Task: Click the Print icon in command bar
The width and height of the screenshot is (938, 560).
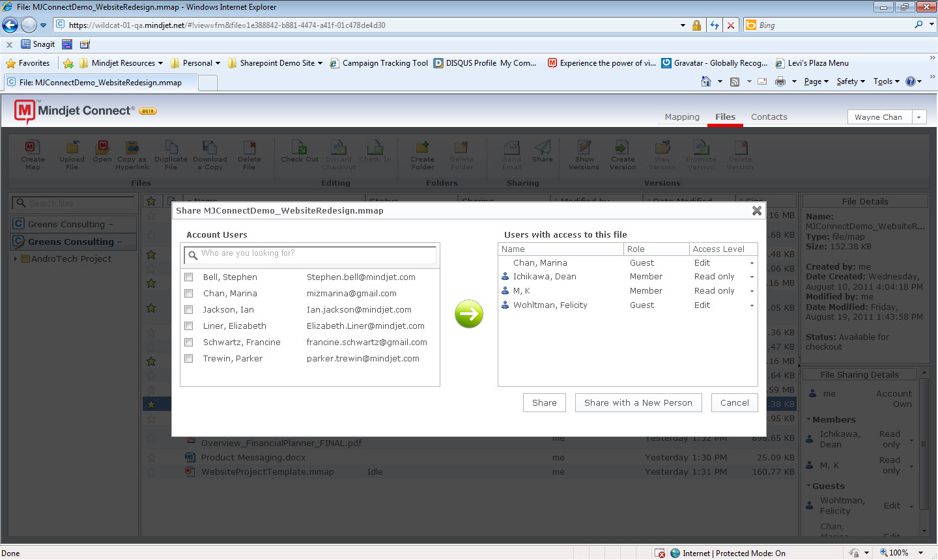Action: (x=780, y=81)
